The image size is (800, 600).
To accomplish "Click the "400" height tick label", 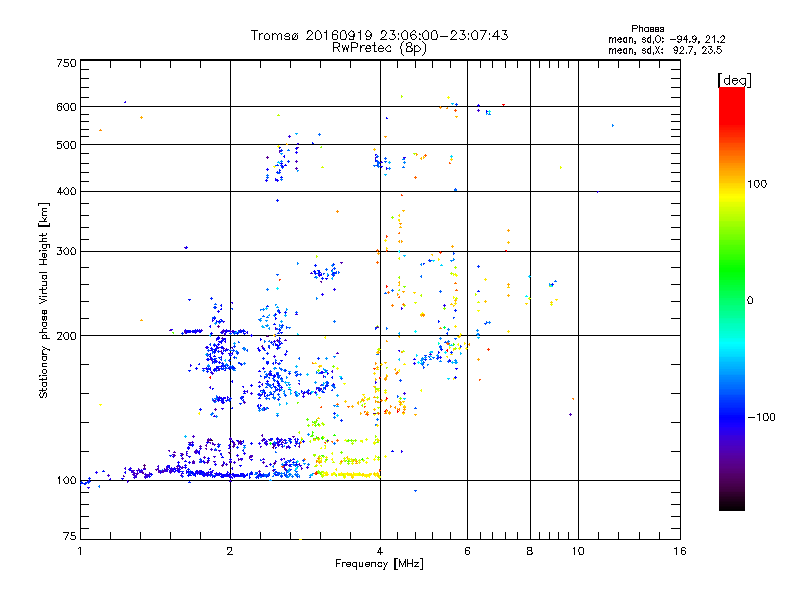I will coord(66,192).
